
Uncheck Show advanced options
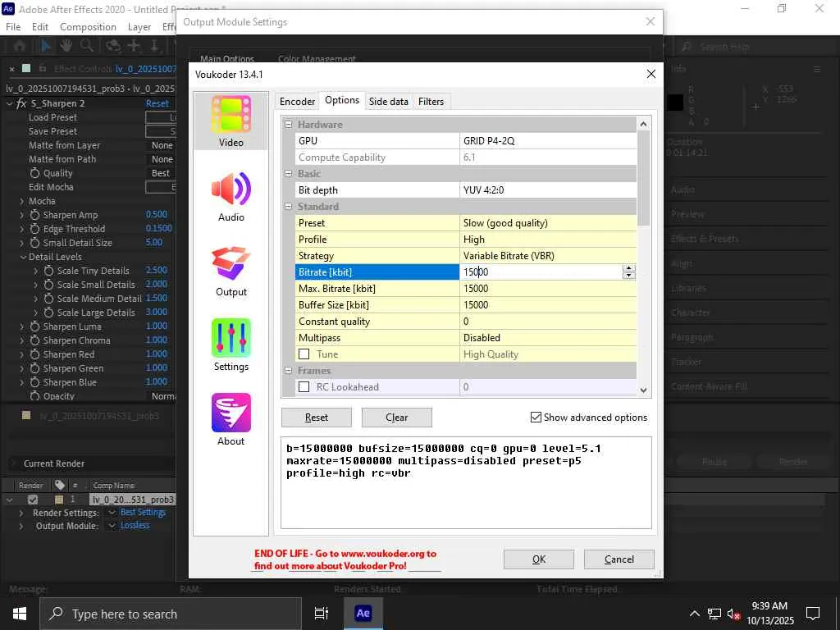click(536, 417)
